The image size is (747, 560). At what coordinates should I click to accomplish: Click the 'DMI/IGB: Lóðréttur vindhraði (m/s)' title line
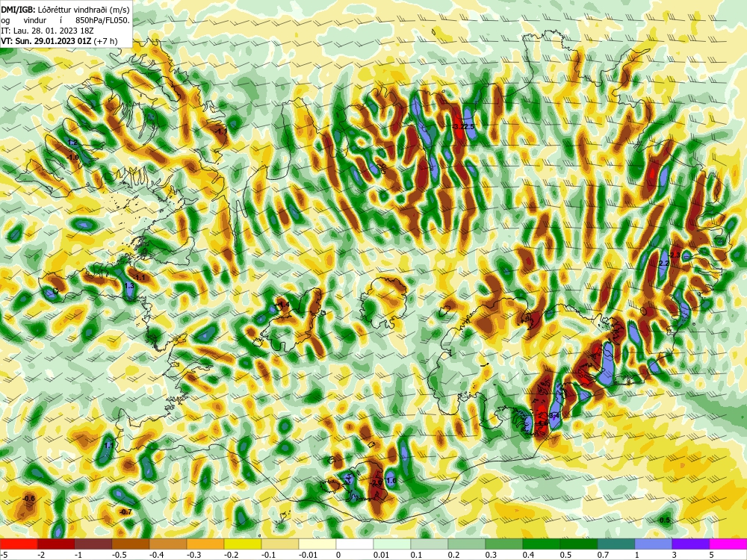65,10
